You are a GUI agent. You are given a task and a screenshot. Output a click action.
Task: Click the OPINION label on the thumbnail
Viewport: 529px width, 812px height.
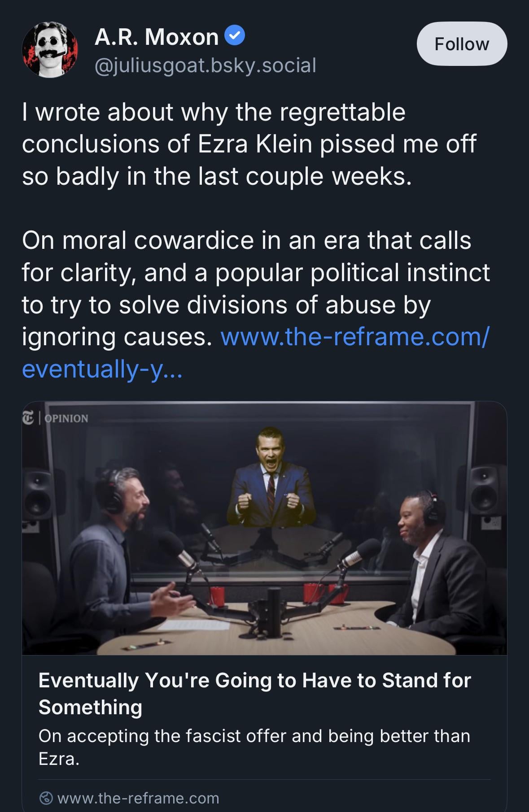click(x=66, y=418)
